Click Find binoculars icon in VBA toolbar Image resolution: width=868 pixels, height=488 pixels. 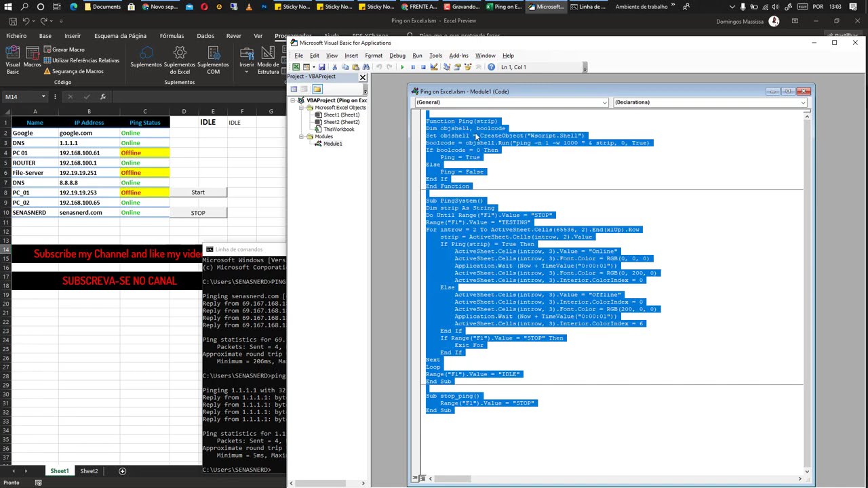(366, 67)
